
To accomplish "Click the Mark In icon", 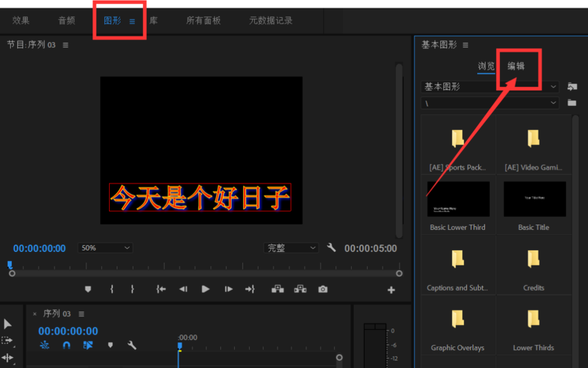I will coord(111,289).
